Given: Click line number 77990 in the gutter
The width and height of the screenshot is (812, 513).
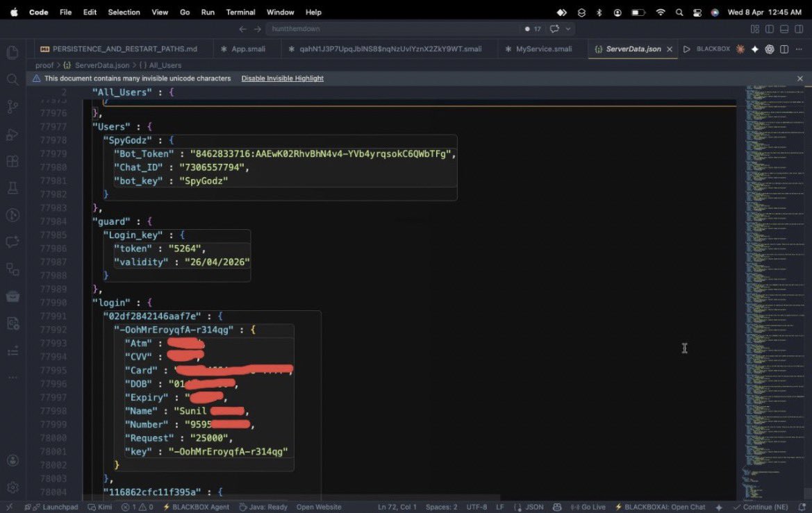Looking at the screenshot, I should [53, 303].
